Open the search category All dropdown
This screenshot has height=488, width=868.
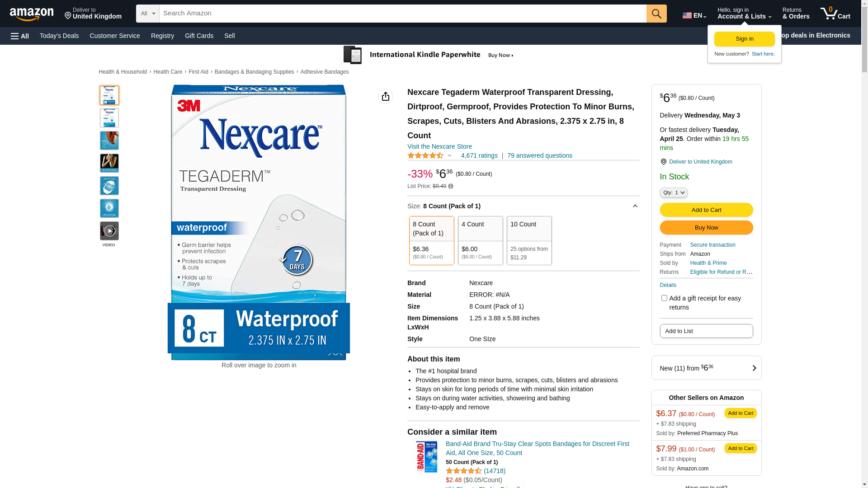(148, 14)
